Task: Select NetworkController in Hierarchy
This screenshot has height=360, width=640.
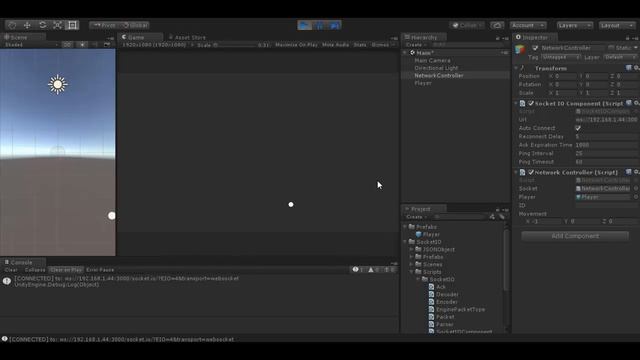Action: 439,76
